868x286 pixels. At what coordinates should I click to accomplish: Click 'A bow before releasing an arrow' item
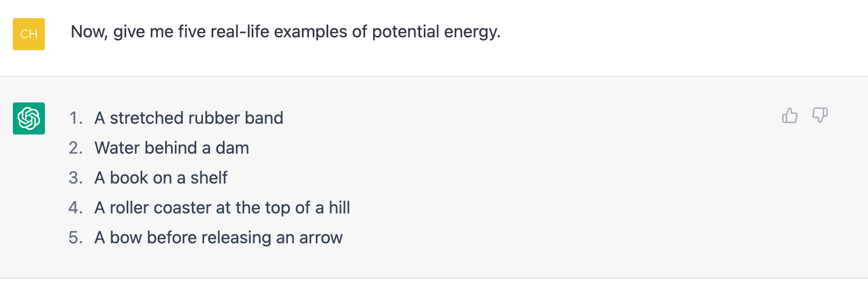coord(219,237)
